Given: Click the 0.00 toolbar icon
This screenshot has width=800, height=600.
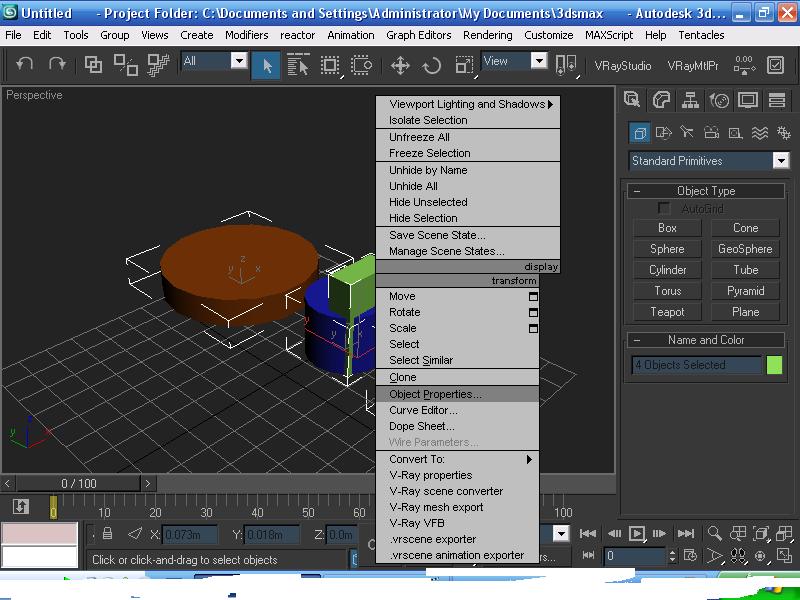Looking at the screenshot, I should [x=744, y=65].
